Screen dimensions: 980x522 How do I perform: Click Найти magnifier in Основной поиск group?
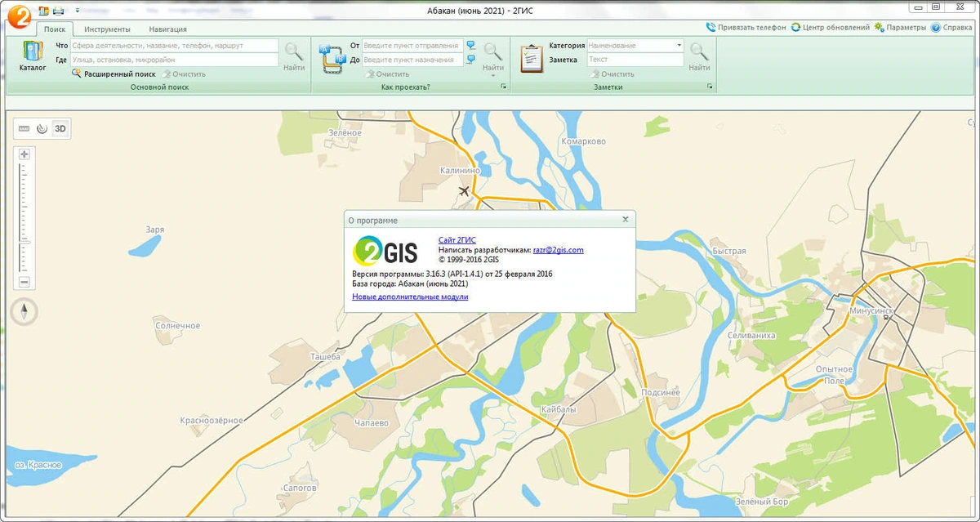pyautogui.click(x=294, y=56)
